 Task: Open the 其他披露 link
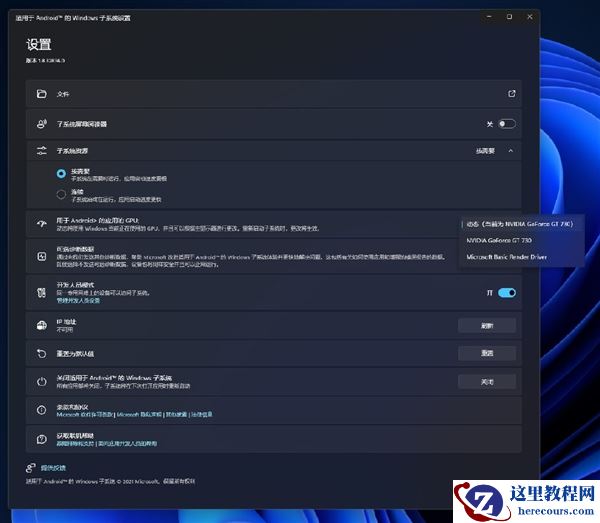coord(176,414)
